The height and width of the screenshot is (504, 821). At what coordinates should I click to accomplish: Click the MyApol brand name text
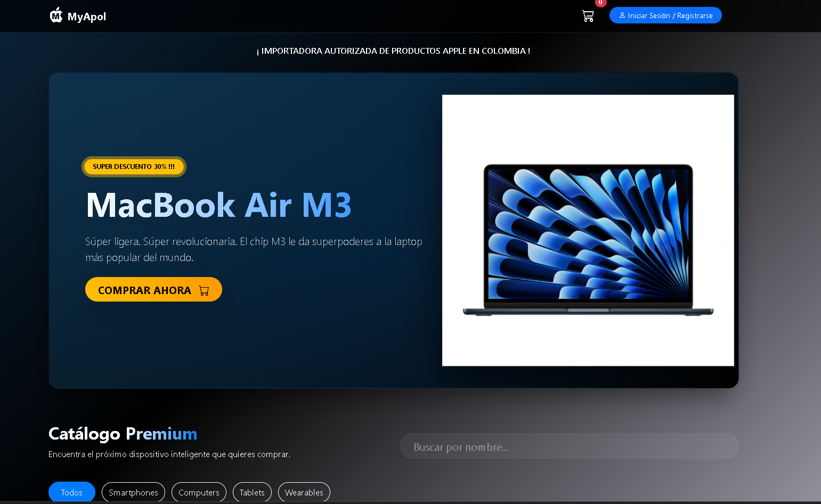(86, 15)
